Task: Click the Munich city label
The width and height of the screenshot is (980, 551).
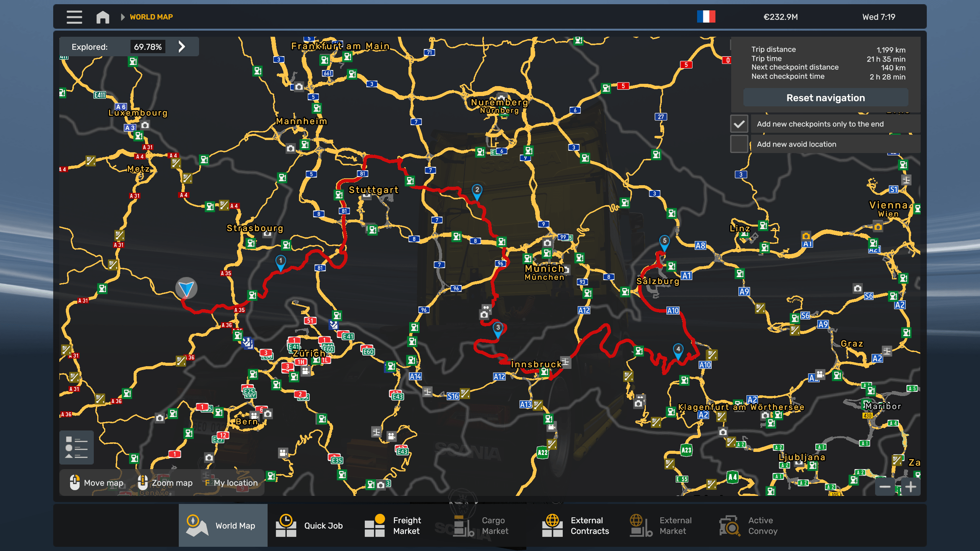Action: [544, 269]
